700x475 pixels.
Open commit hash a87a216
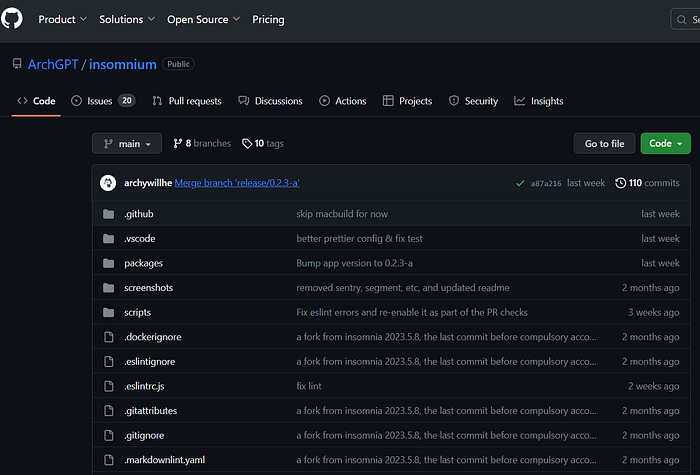tap(546, 183)
